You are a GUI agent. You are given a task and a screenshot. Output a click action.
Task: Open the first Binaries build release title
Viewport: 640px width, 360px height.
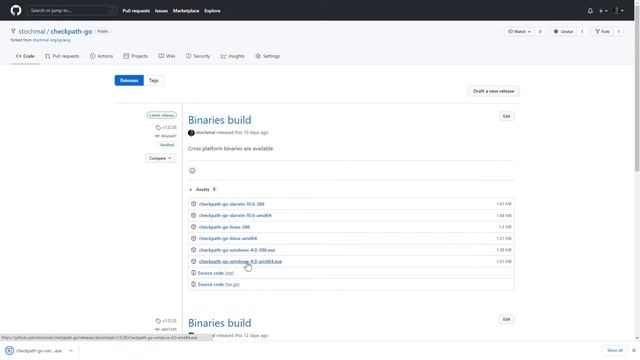click(x=220, y=120)
